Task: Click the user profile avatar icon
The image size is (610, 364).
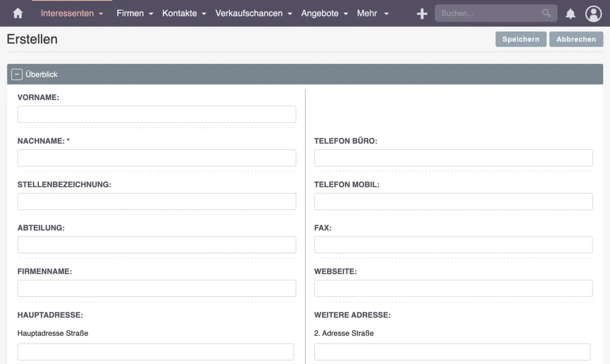Action: tap(593, 13)
